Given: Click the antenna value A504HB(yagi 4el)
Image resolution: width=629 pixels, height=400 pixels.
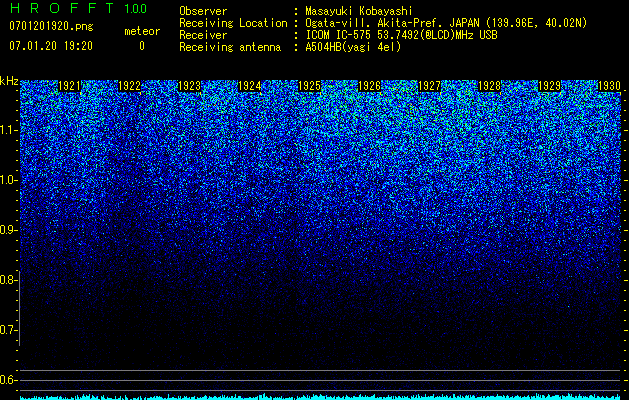Looking at the screenshot, I should pyautogui.click(x=353, y=47).
